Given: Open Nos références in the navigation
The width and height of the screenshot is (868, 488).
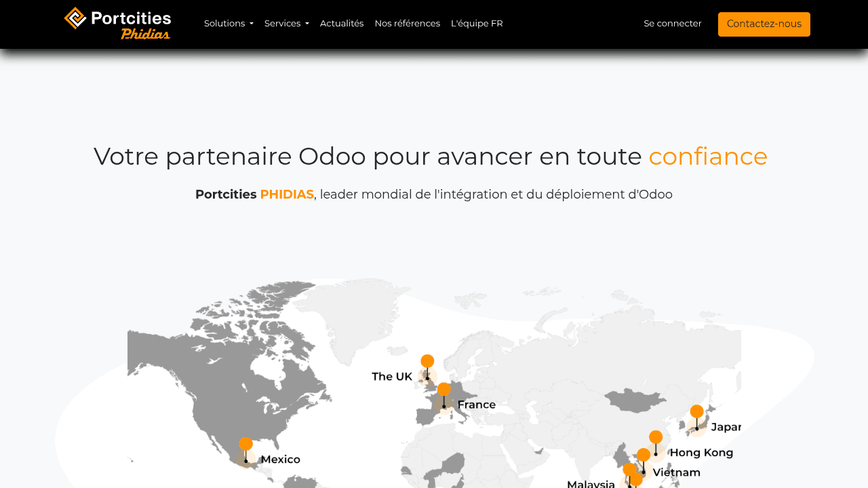Looking at the screenshot, I should [x=408, y=24].
